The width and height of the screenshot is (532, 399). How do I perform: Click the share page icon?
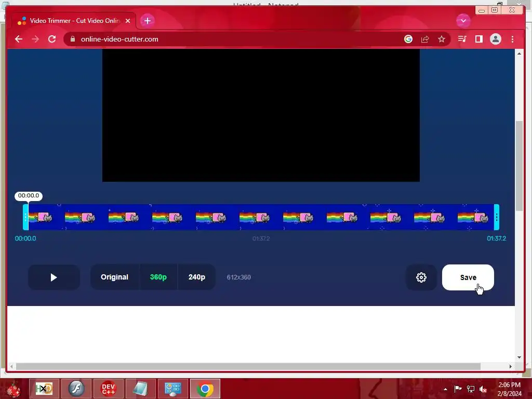pyautogui.click(x=425, y=39)
